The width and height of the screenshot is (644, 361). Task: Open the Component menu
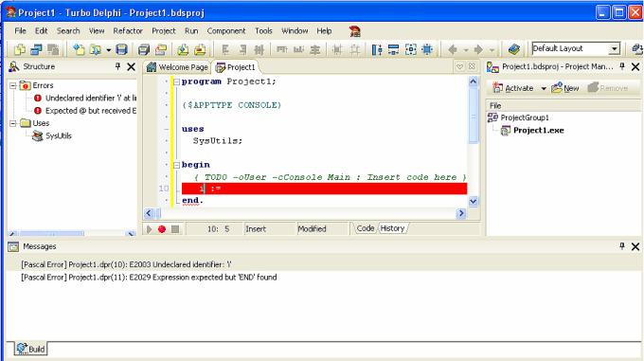(x=226, y=31)
